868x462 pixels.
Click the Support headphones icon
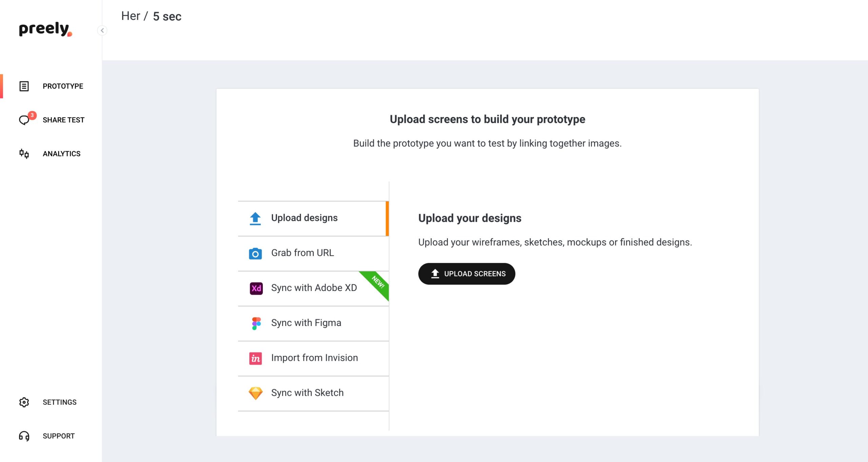point(24,436)
